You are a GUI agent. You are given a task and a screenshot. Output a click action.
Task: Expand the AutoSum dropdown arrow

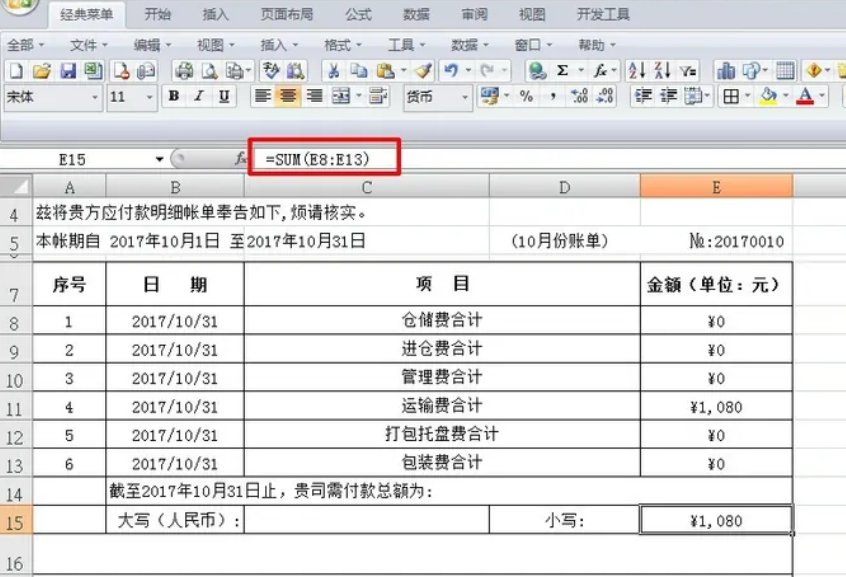(x=581, y=71)
